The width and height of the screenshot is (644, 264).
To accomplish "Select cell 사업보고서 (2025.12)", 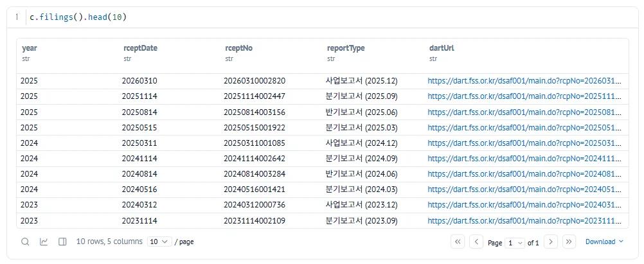I will [361, 81].
